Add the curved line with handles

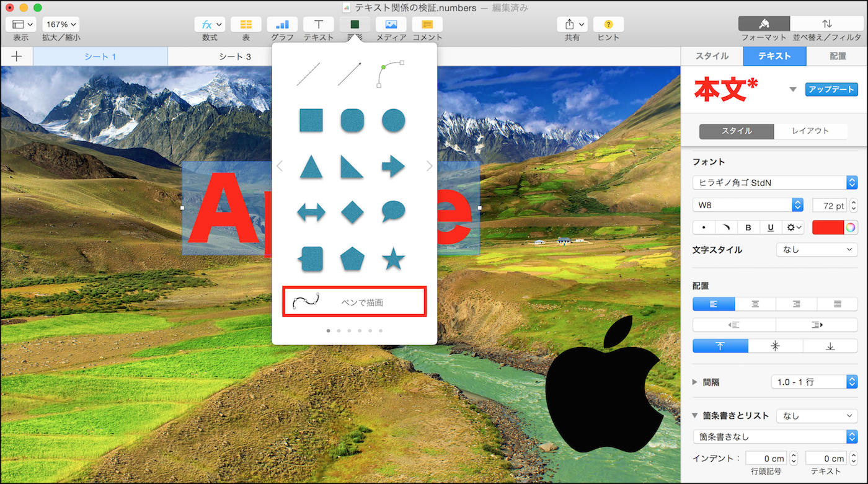point(391,74)
